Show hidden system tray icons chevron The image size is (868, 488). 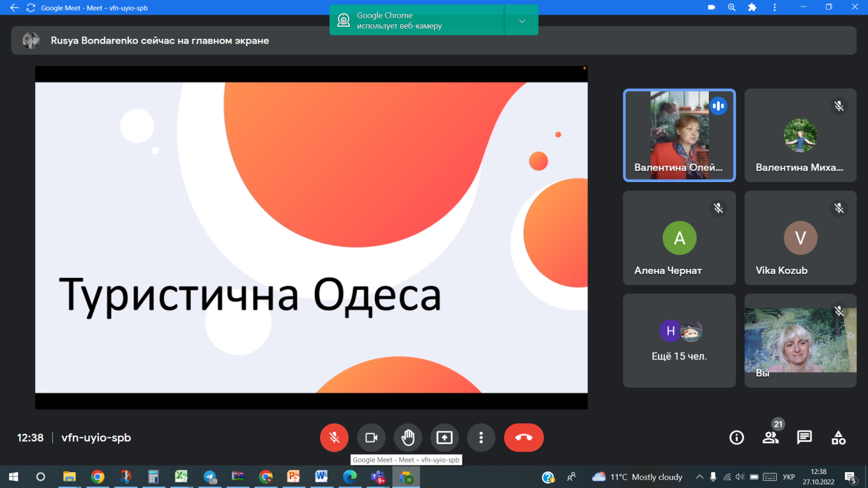(x=699, y=477)
